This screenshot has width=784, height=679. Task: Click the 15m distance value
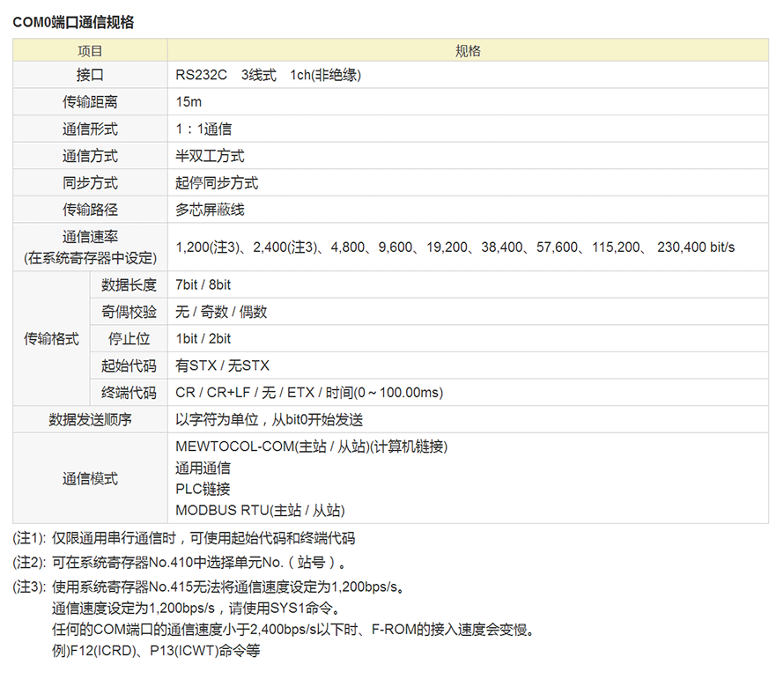[189, 102]
